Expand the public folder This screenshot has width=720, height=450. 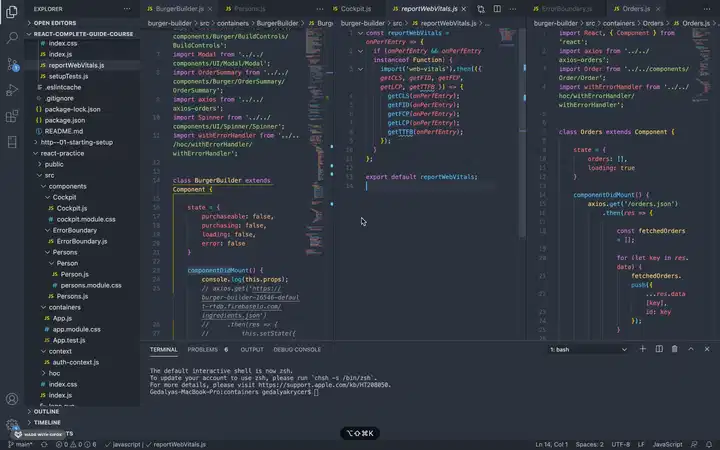point(54,164)
